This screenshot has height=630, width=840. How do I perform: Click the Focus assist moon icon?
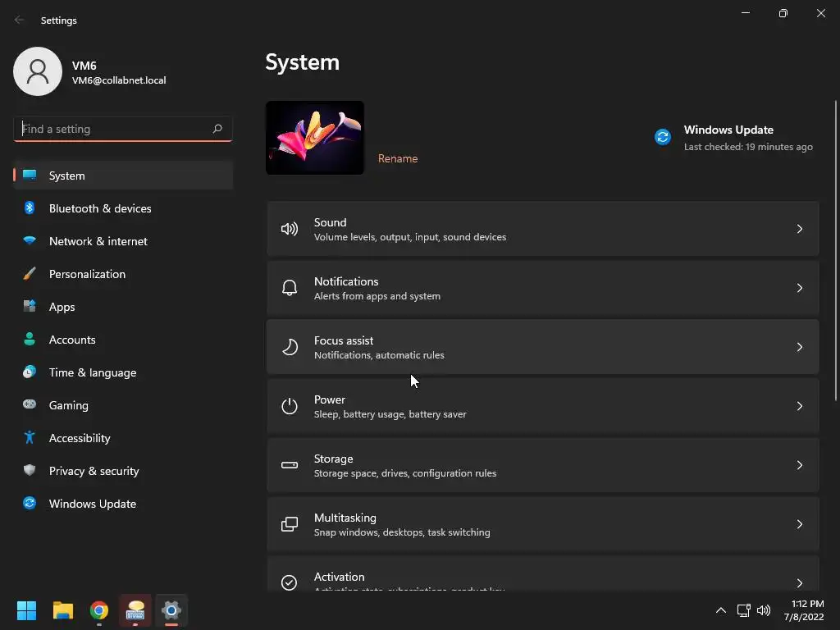click(x=290, y=347)
